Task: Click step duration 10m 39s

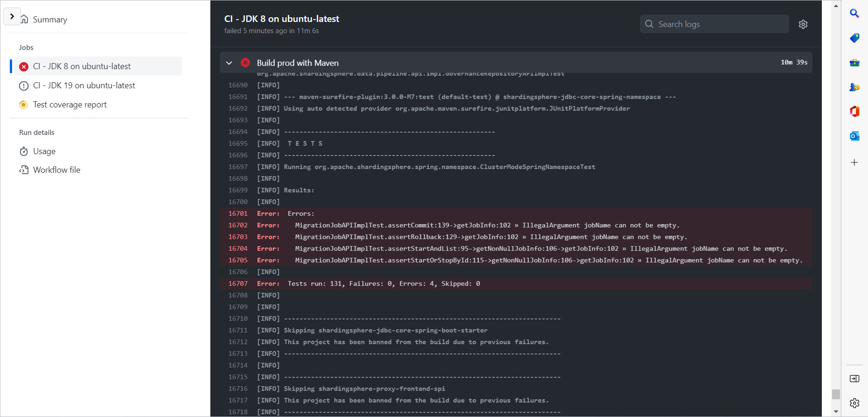Action: point(794,62)
